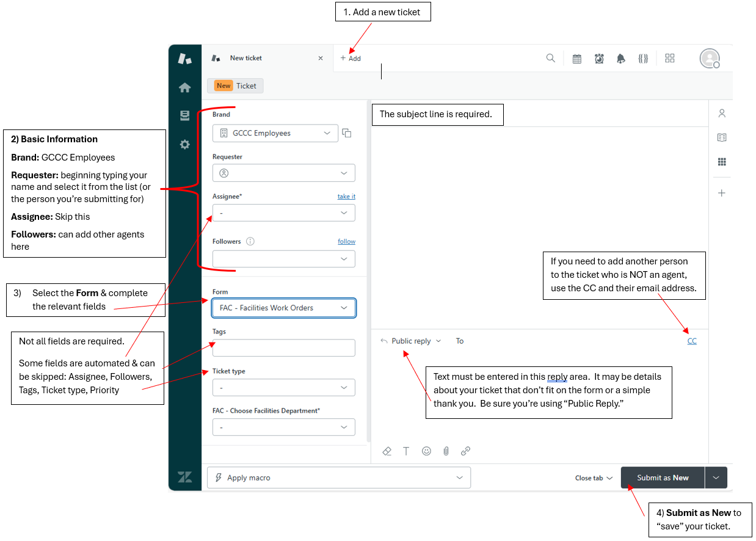756x541 pixels.
Task: Open the Form dropdown showing FAC Facilities Work Orders
Action: [x=283, y=308]
